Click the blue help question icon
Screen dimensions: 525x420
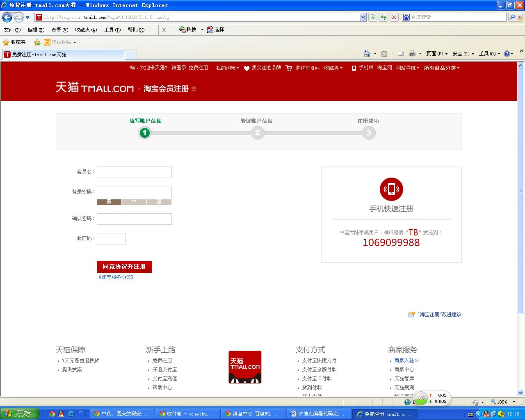click(507, 54)
